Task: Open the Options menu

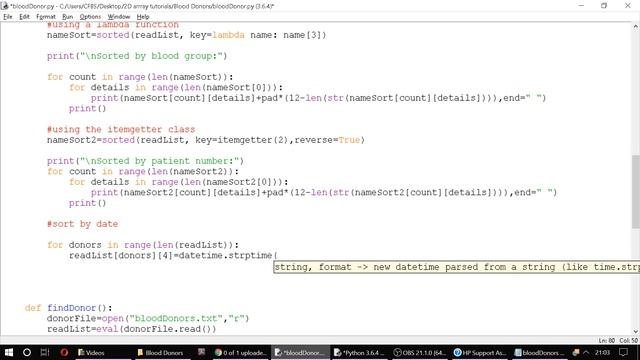Action: [x=90, y=17]
